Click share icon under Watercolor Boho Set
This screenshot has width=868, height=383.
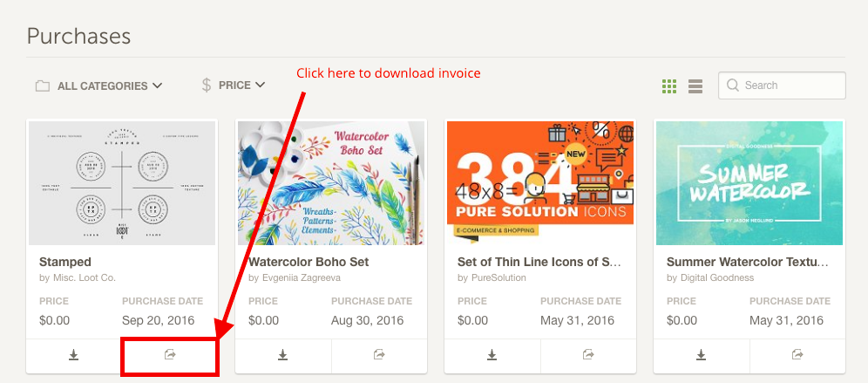[379, 355]
